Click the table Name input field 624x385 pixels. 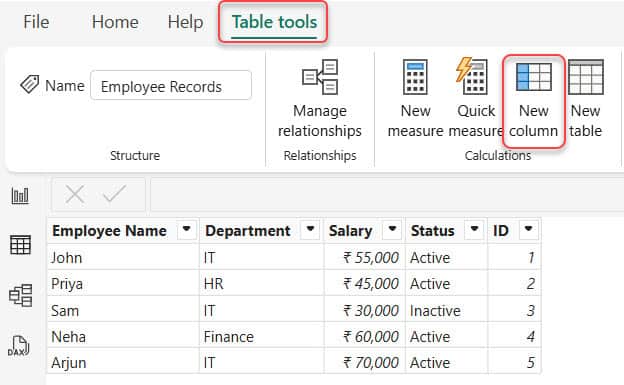click(x=171, y=85)
